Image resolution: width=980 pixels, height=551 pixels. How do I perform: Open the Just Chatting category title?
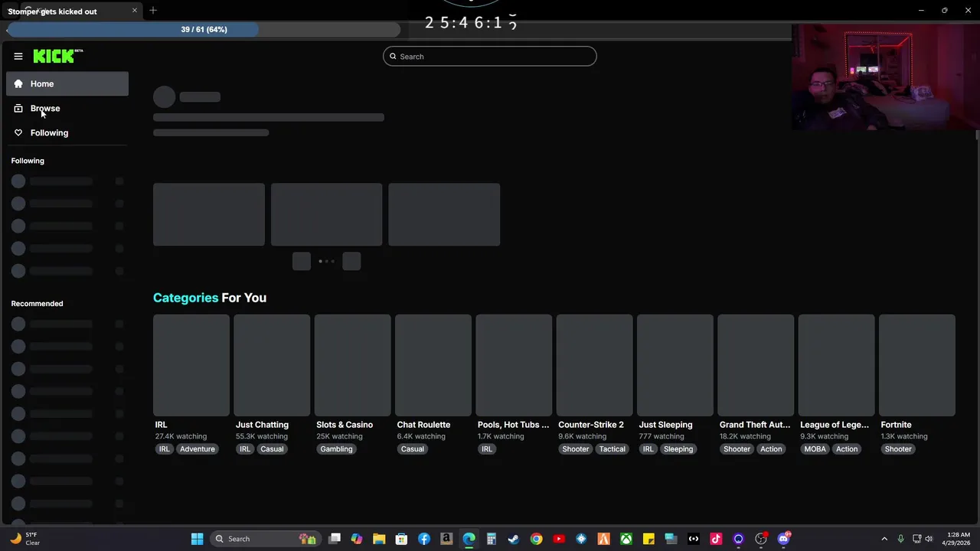click(x=262, y=425)
